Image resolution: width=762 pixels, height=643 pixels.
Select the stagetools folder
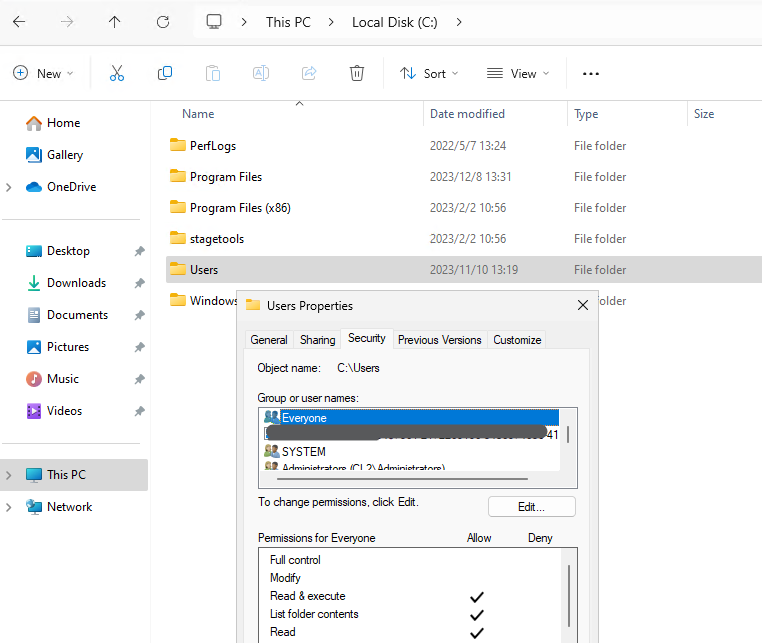pyautogui.click(x=217, y=239)
